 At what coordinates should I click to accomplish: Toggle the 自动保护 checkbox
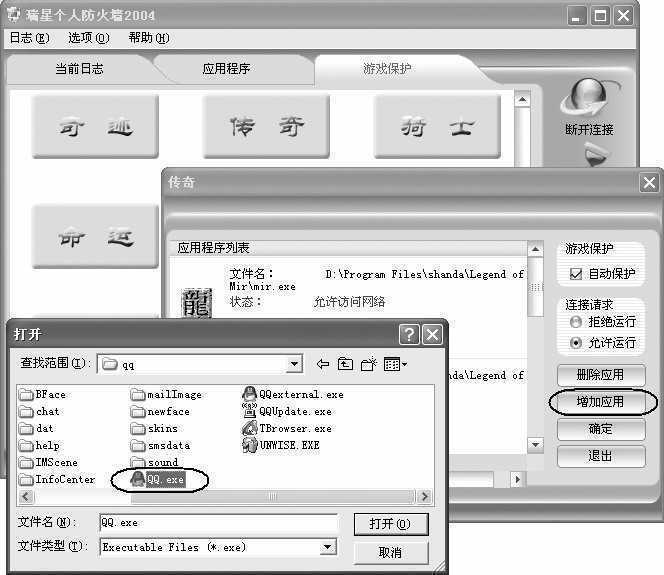(575, 274)
